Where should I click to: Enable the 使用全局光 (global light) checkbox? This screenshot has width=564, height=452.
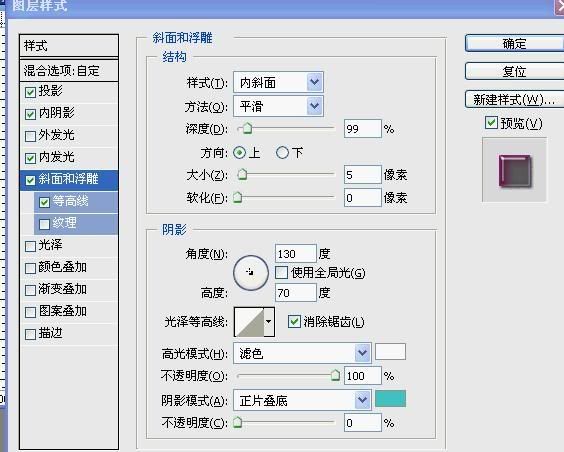[x=281, y=273]
